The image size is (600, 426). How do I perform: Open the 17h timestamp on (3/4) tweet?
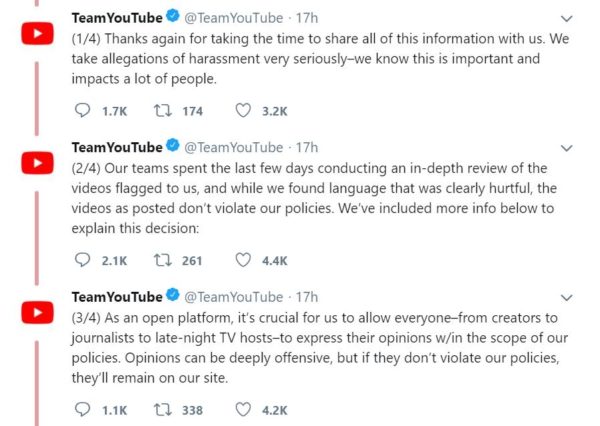point(307,297)
